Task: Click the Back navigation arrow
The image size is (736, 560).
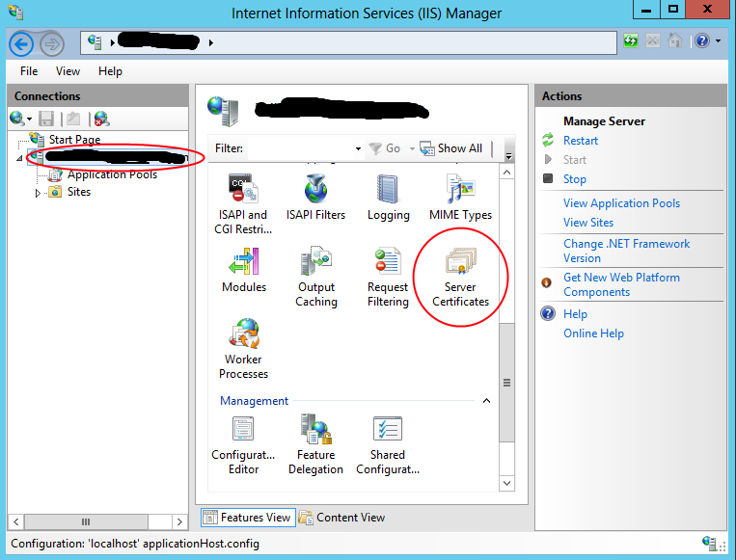Action: coord(21,44)
